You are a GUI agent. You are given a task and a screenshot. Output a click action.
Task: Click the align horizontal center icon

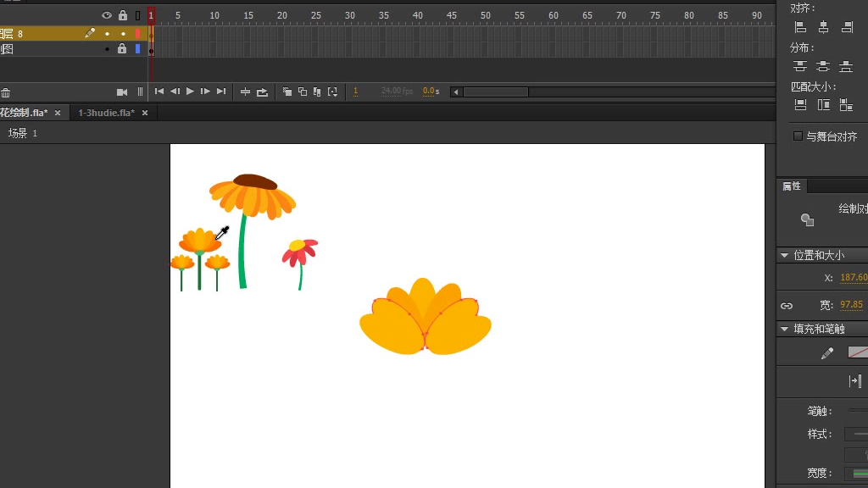click(x=823, y=27)
